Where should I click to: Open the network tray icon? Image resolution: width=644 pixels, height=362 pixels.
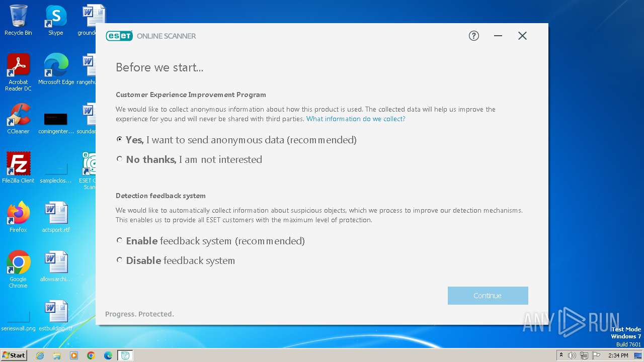pos(584,355)
